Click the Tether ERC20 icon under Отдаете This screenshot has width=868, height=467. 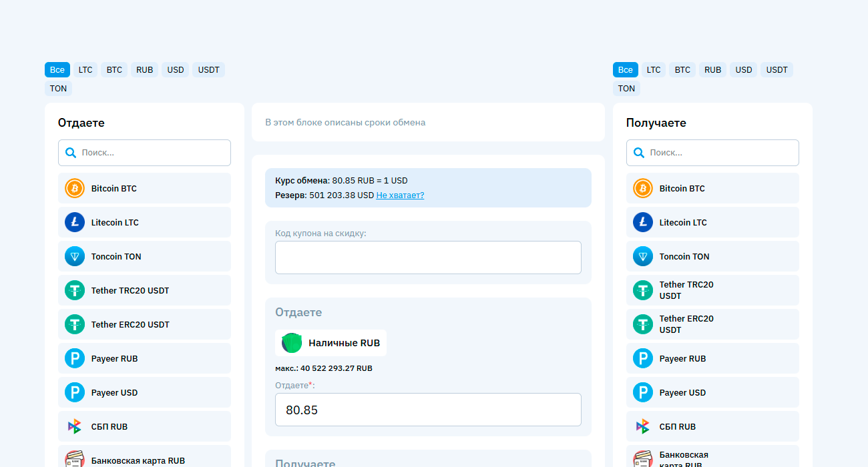click(75, 325)
